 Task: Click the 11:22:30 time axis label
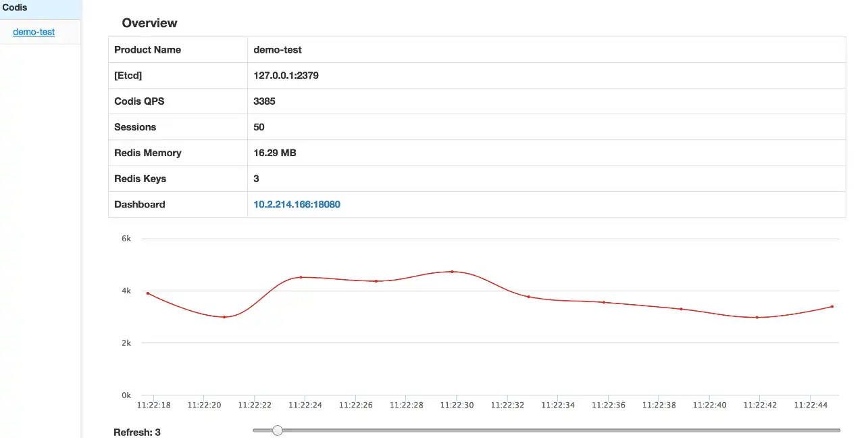coord(457,405)
